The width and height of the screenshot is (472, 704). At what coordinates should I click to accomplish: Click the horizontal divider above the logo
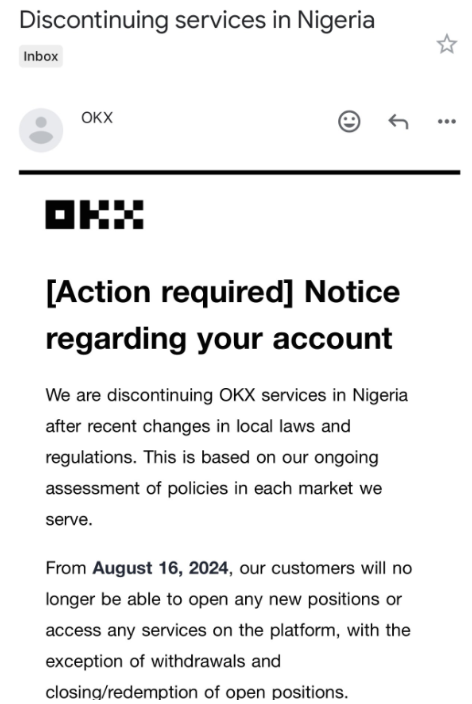point(239,172)
